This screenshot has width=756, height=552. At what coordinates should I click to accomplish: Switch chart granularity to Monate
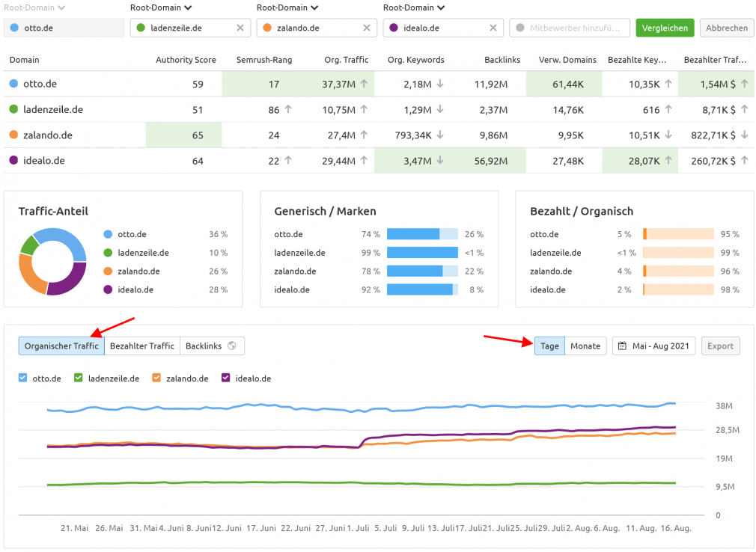(585, 346)
